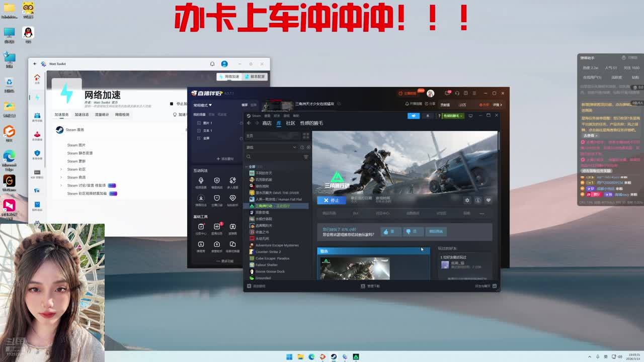Viewport: 644px width, 362px height.
Task: Click the heart favorite icon on game page
Action: click(x=488, y=200)
